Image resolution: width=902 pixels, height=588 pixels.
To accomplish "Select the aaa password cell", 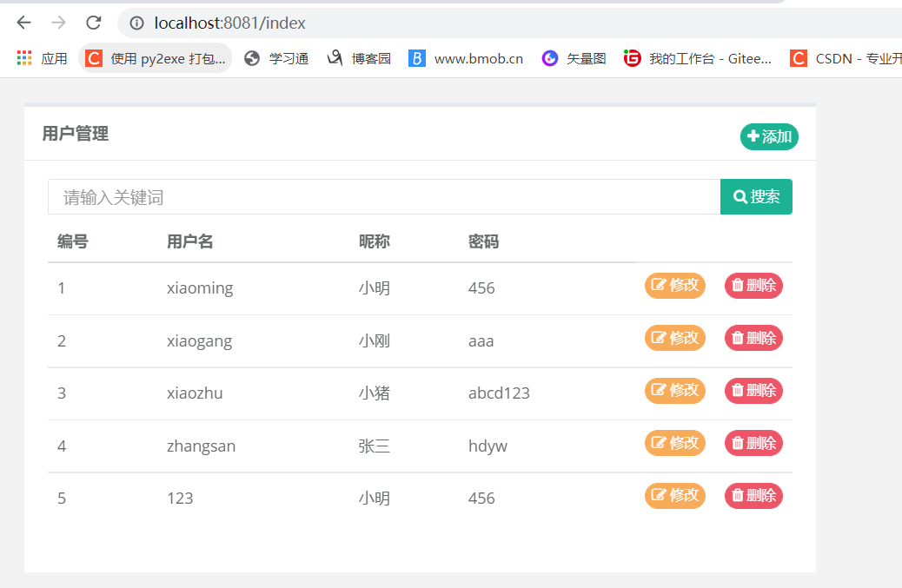I will pos(481,340).
